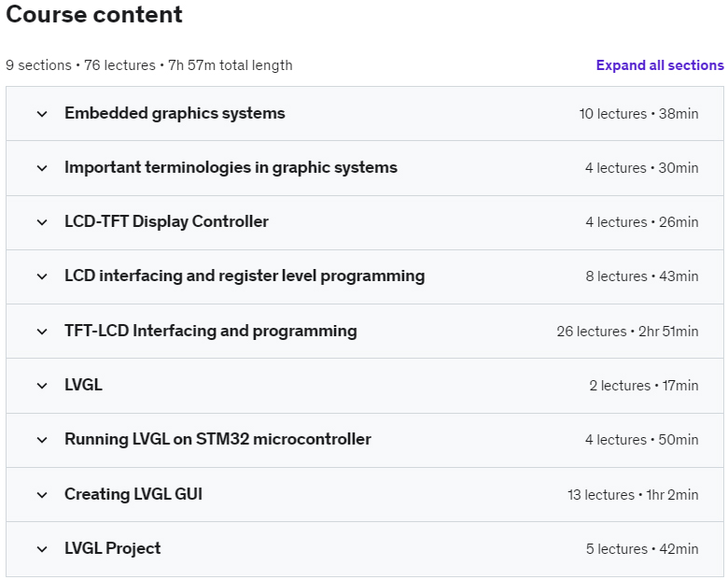The height and width of the screenshot is (580, 728).
Task: Expand chevron beside Embedded graphics systems
Action: pyautogui.click(x=42, y=114)
